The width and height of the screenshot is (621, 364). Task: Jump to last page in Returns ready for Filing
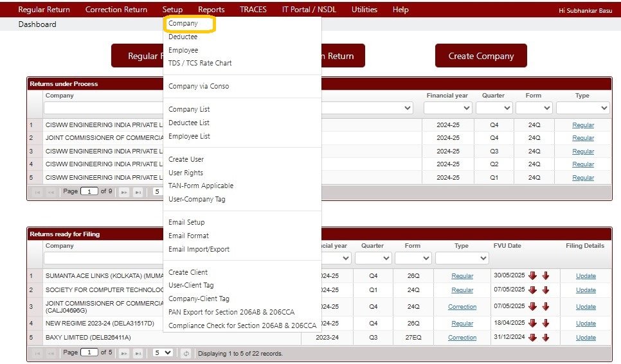tap(138, 353)
